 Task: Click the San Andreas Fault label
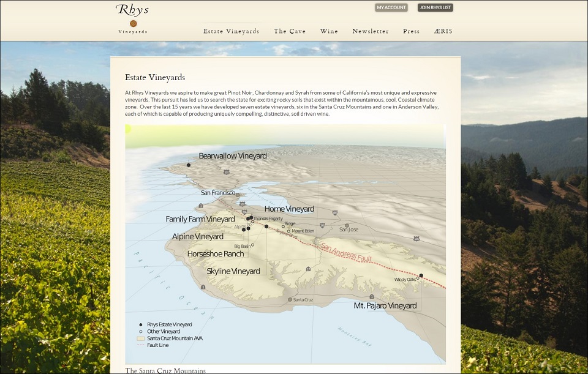pyautogui.click(x=347, y=253)
